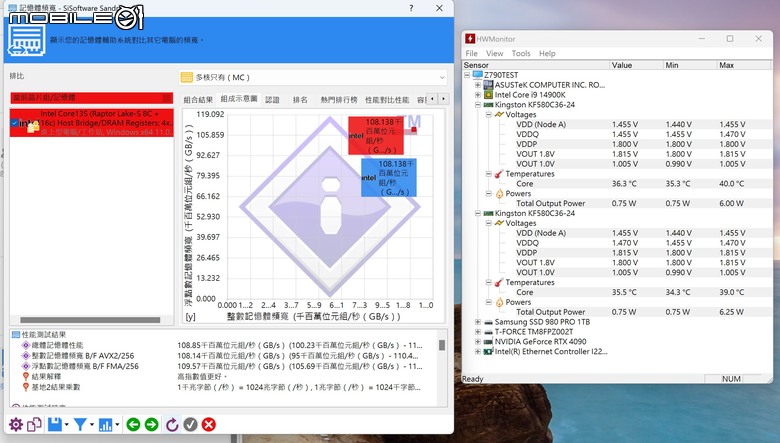This screenshot has height=443, width=780.
Task: Collapse the Z790TEST root node
Action: [x=467, y=75]
